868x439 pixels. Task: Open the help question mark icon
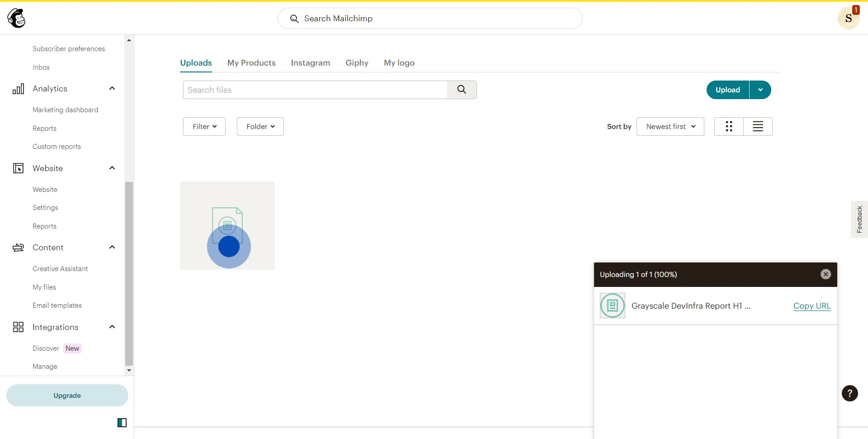pyautogui.click(x=849, y=393)
